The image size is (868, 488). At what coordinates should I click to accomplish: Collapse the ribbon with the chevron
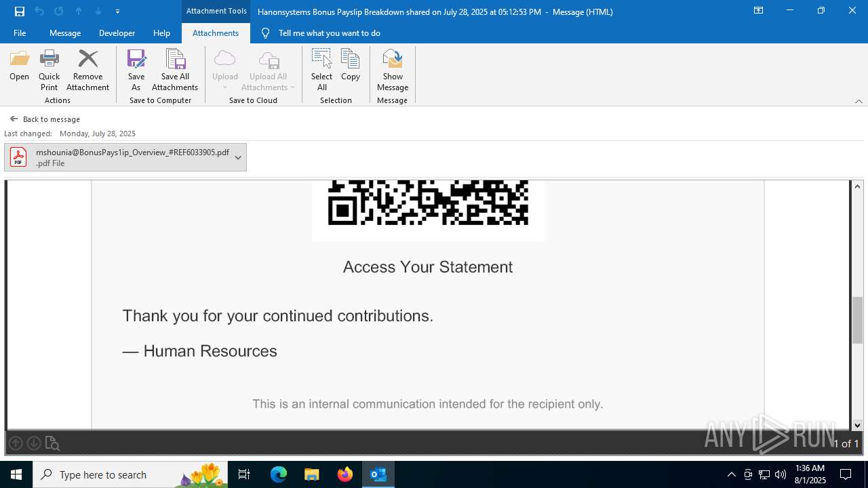859,101
